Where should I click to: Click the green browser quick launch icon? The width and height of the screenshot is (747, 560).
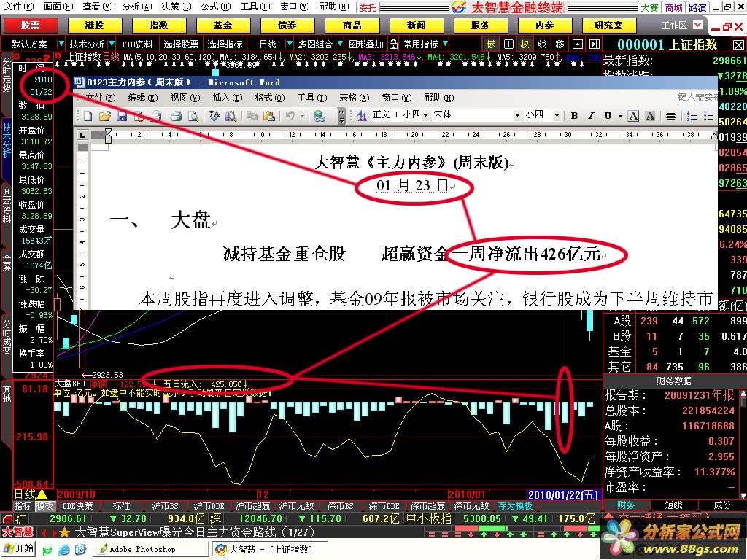(47, 549)
